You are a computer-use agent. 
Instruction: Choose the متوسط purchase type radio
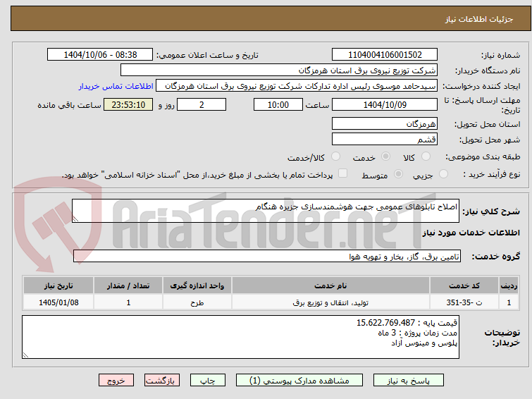(398, 174)
